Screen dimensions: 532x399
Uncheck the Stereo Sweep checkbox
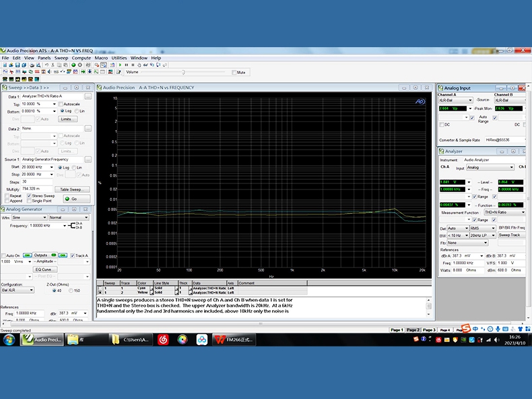coord(30,195)
